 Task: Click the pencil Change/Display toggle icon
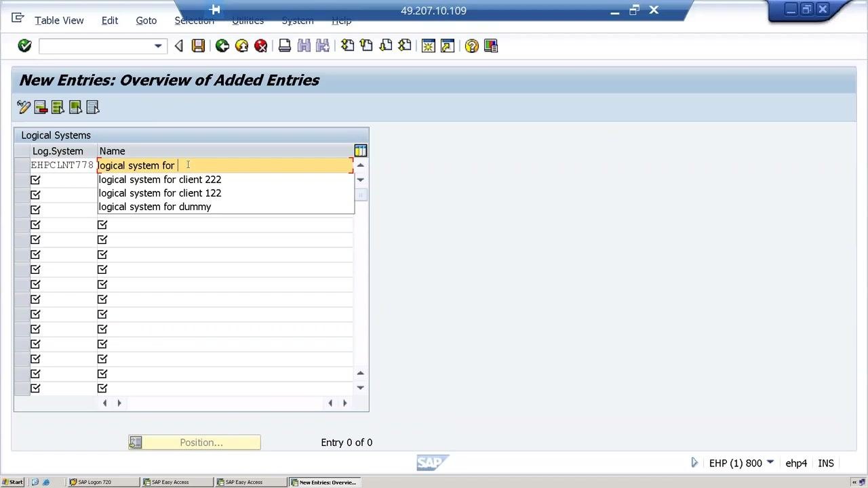coord(24,107)
